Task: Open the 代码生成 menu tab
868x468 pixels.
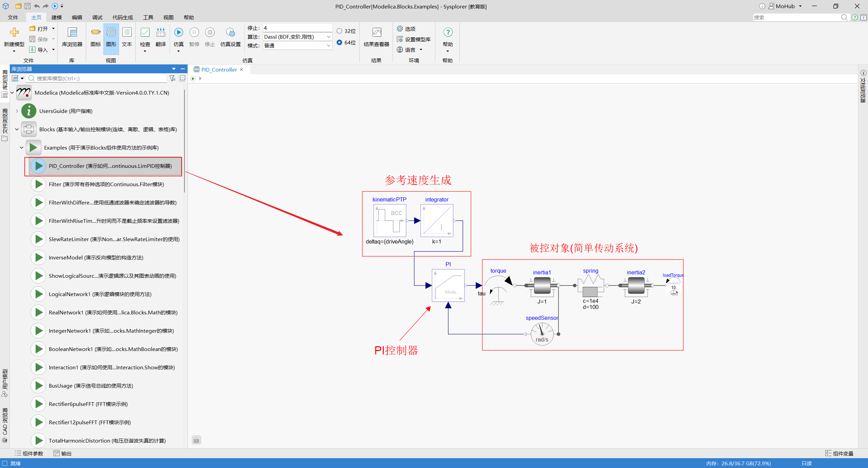Action: 123,17
